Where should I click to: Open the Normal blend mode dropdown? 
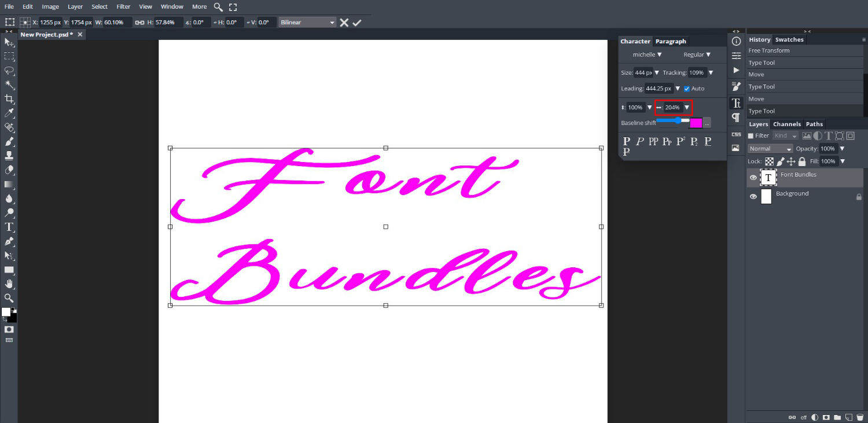pyautogui.click(x=770, y=149)
